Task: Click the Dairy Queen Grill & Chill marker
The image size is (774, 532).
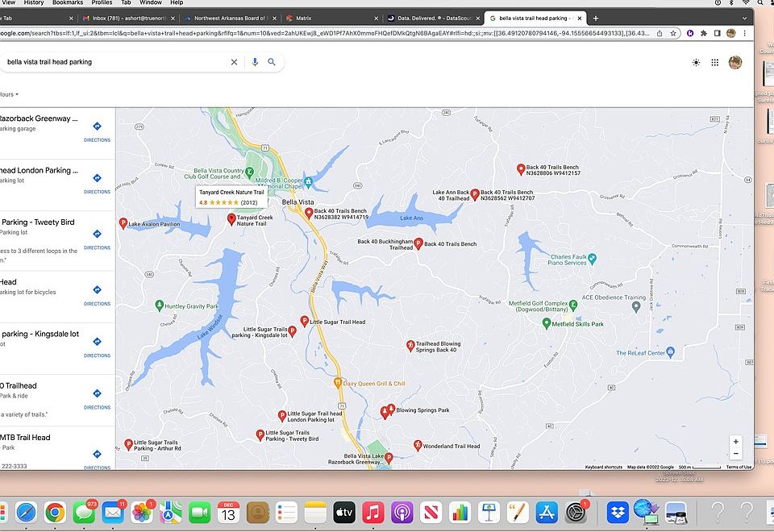Action: pyautogui.click(x=338, y=383)
